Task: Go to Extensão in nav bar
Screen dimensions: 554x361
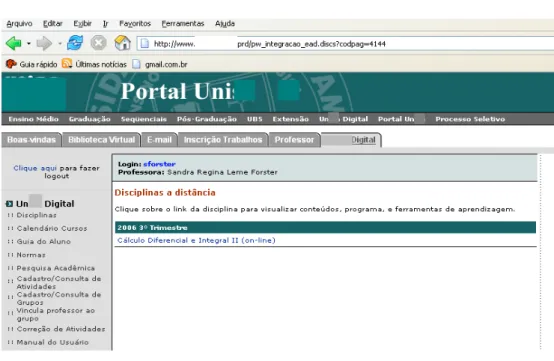Action: click(x=290, y=119)
